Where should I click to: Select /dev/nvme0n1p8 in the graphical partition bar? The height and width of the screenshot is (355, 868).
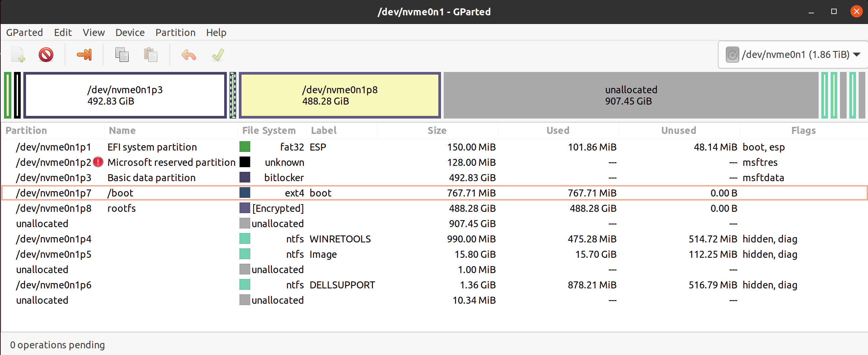pyautogui.click(x=339, y=95)
